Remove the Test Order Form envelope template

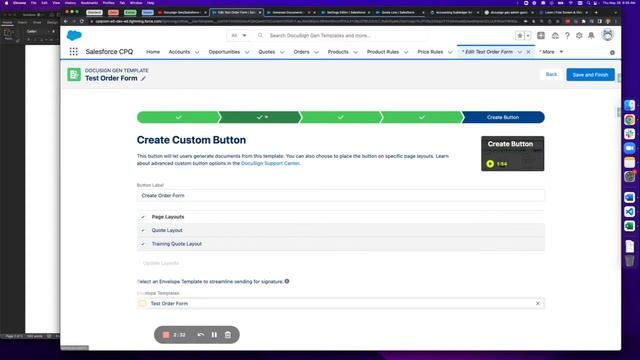[x=538, y=303]
